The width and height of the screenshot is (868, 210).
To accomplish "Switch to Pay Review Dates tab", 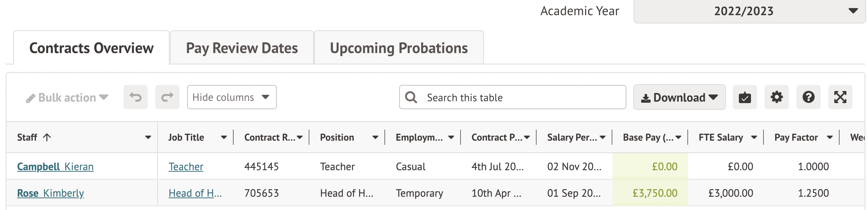I will point(242,48).
